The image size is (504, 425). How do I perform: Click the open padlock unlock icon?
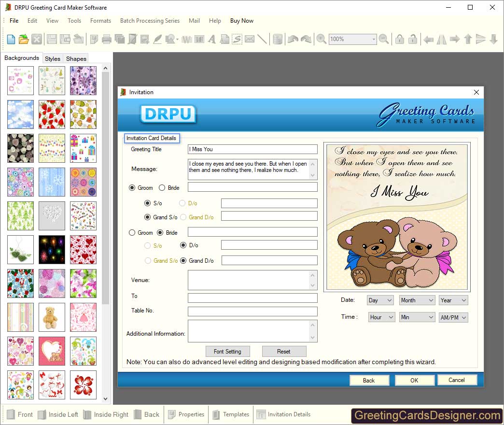click(x=413, y=39)
